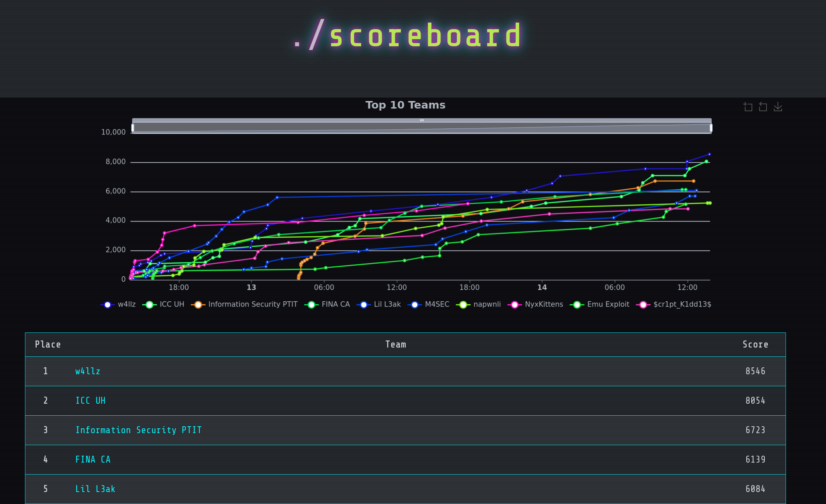Click left handle of zoom slider
The height and width of the screenshot is (504, 826).
pos(133,128)
